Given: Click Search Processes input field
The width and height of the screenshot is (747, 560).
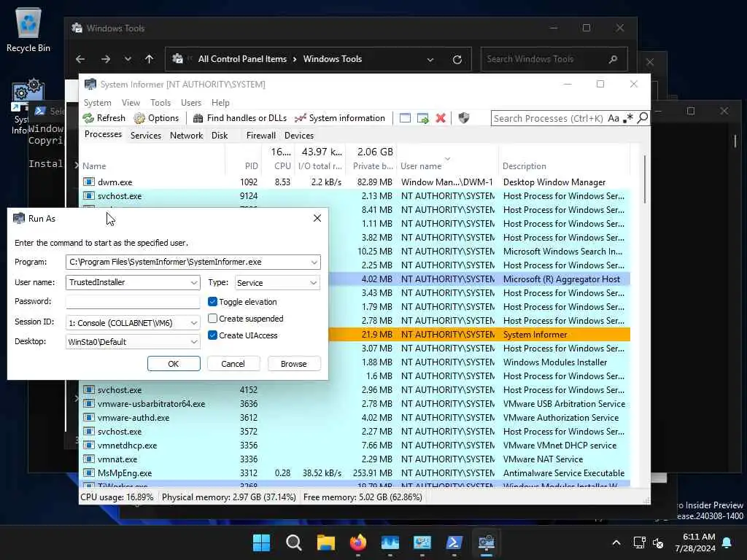Looking at the screenshot, I should [548, 118].
